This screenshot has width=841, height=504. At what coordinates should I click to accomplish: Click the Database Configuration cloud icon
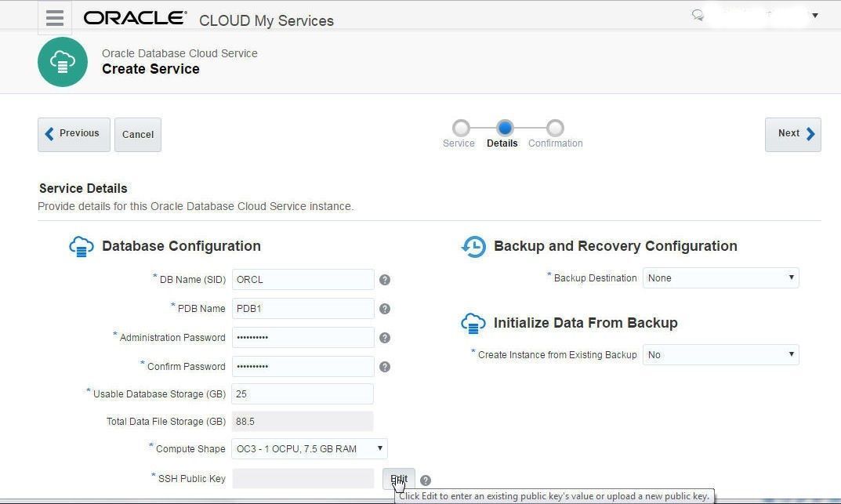tap(82, 247)
